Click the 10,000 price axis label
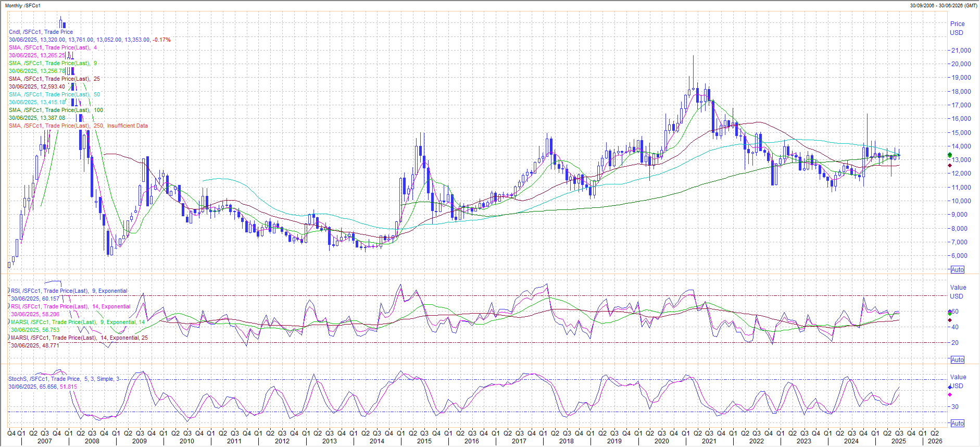This screenshot has height=447, width=980. coord(961,201)
